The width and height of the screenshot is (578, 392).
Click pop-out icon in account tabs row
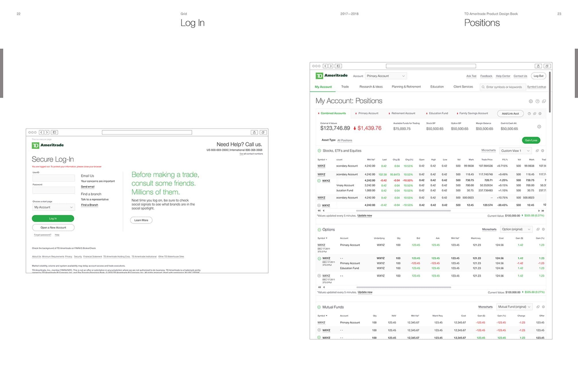point(535,114)
